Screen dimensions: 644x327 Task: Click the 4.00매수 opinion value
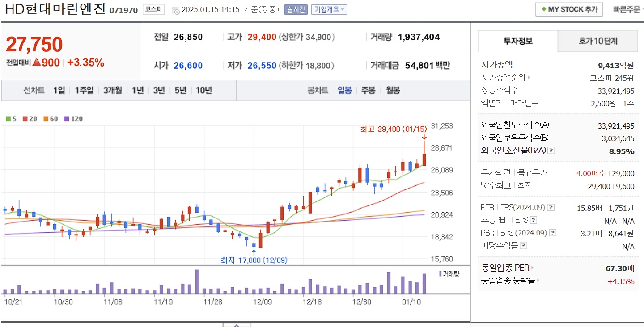tap(591, 173)
